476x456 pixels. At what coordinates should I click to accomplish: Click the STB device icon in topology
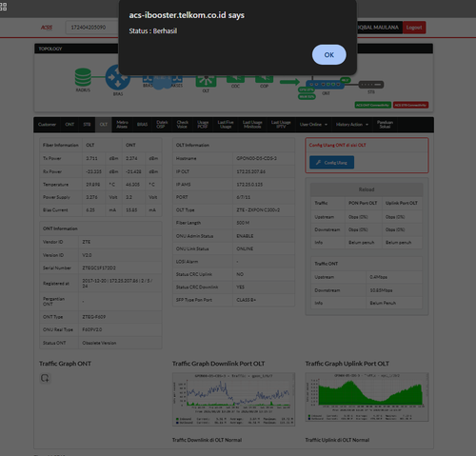371,85
